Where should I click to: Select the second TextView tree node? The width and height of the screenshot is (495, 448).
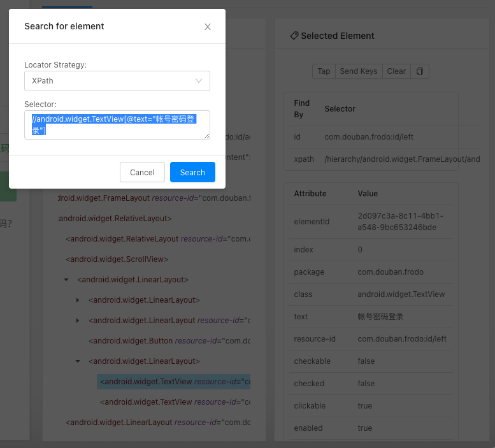[173, 402]
